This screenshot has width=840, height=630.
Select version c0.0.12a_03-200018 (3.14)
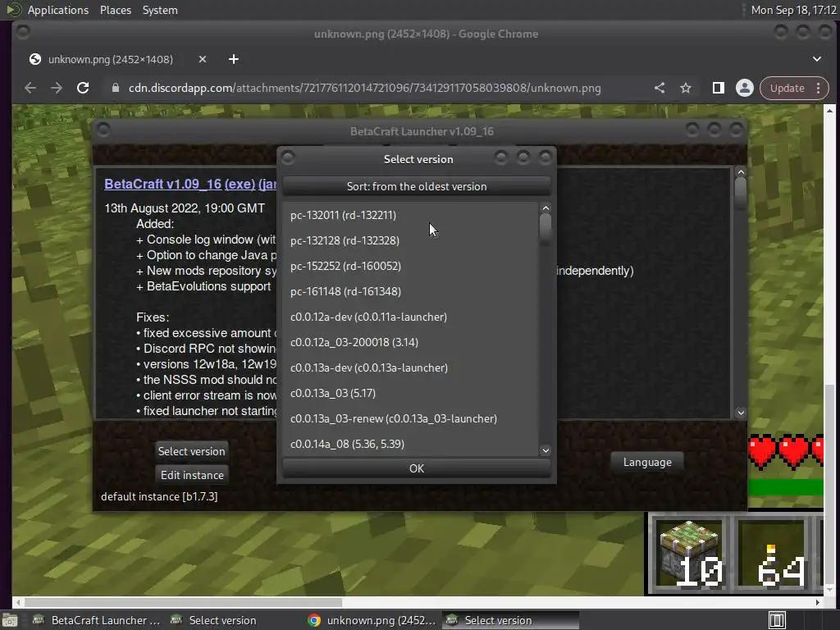(410, 342)
